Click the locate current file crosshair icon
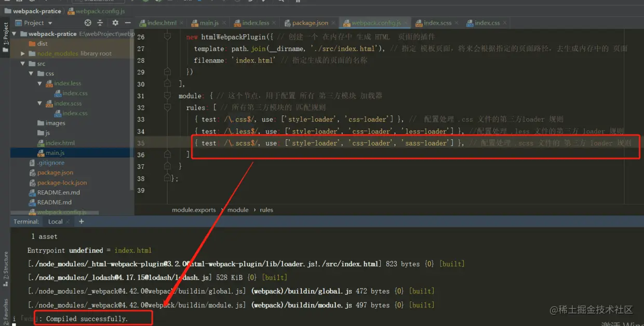The width and height of the screenshot is (644, 326). click(88, 23)
